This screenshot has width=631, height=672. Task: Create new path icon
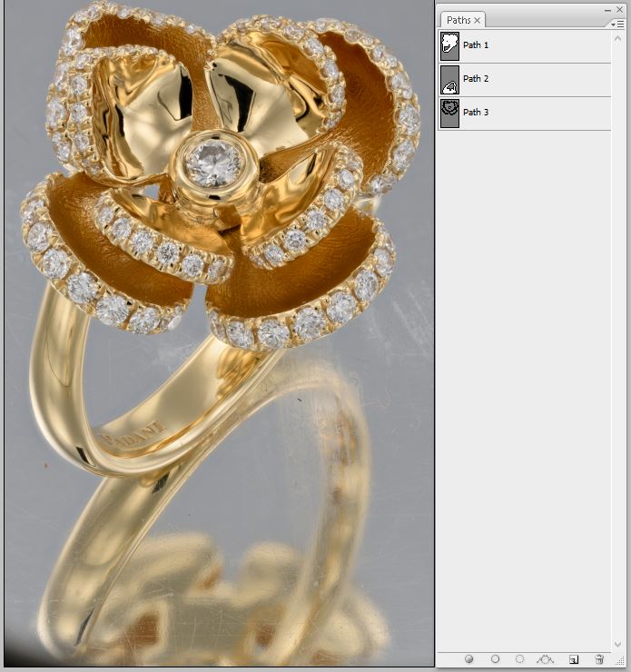(x=574, y=659)
